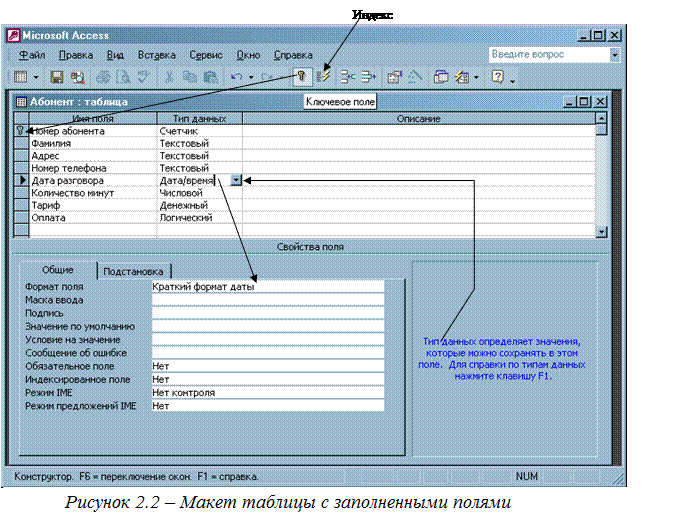Open the Файл menu
Viewport: 685px width, 523px height.
[32, 55]
